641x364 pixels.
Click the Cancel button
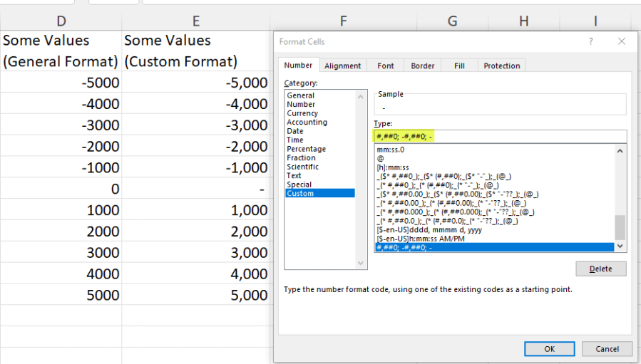(607, 349)
